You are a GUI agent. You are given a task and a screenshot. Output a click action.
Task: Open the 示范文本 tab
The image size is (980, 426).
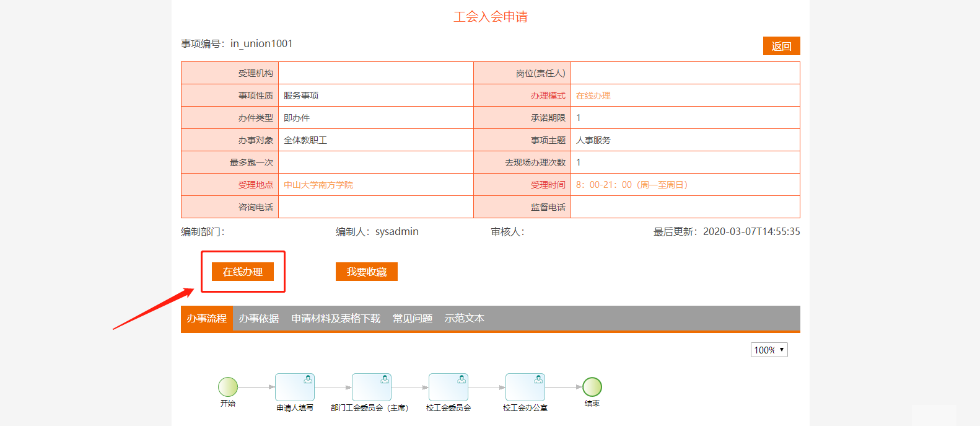click(465, 318)
